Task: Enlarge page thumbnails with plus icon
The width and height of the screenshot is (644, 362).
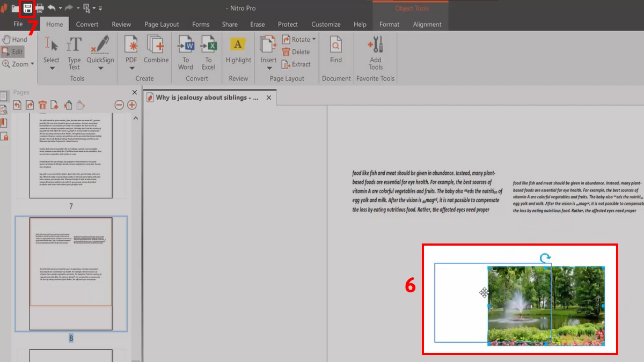Action: coord(131,105)
